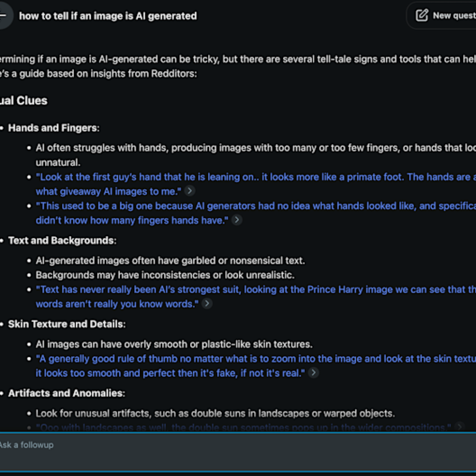Select the conversation title about AI images
This screenshot has height=476, width=476.
108,15
